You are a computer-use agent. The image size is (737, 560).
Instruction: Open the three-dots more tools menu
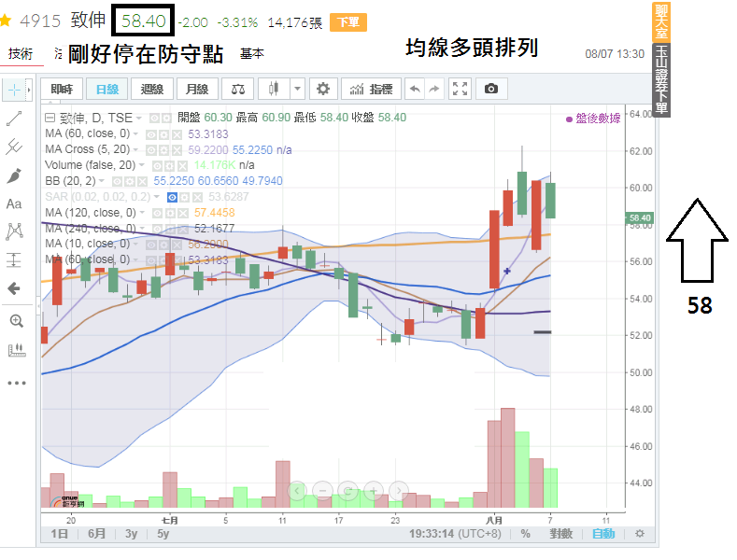tap(17, 383)
